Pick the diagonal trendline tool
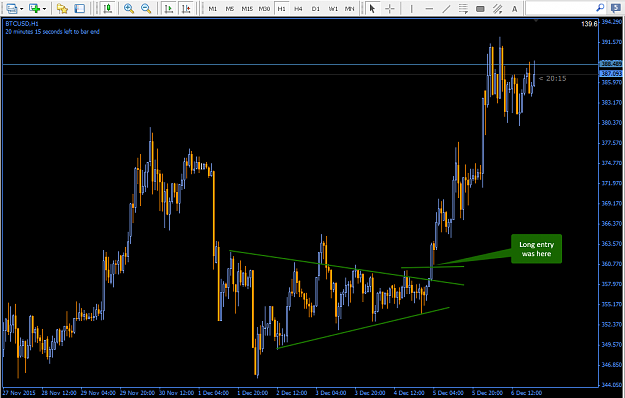 tap(446, 8)
